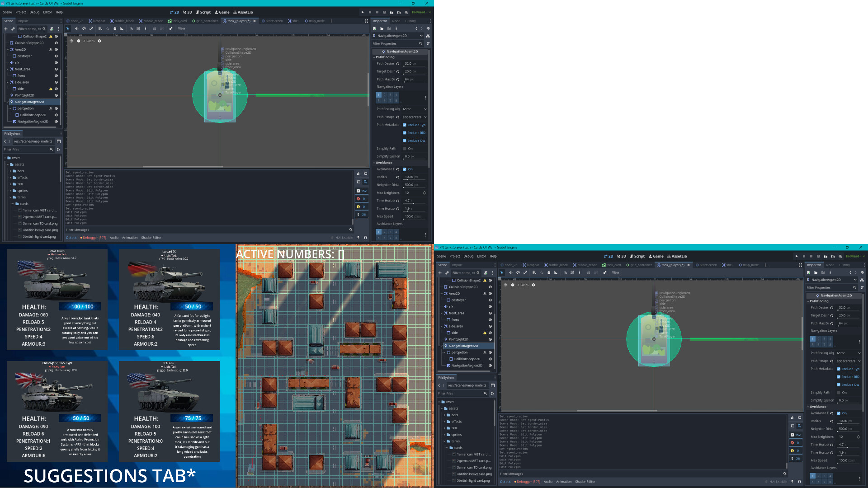Viewport: 868px width, 488px height.
Task: Open the Project menu in upper Godot window
Action: pos(21,12)
